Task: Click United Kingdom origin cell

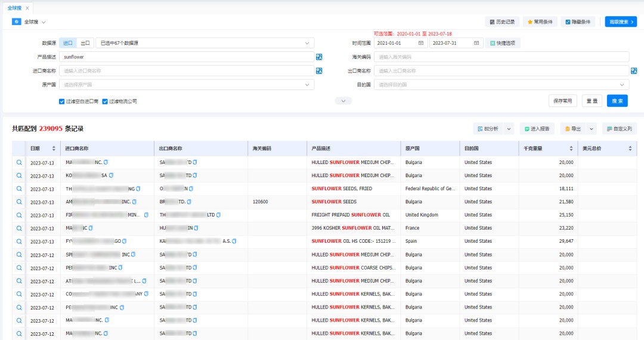Action: click(x=422, y=215)
